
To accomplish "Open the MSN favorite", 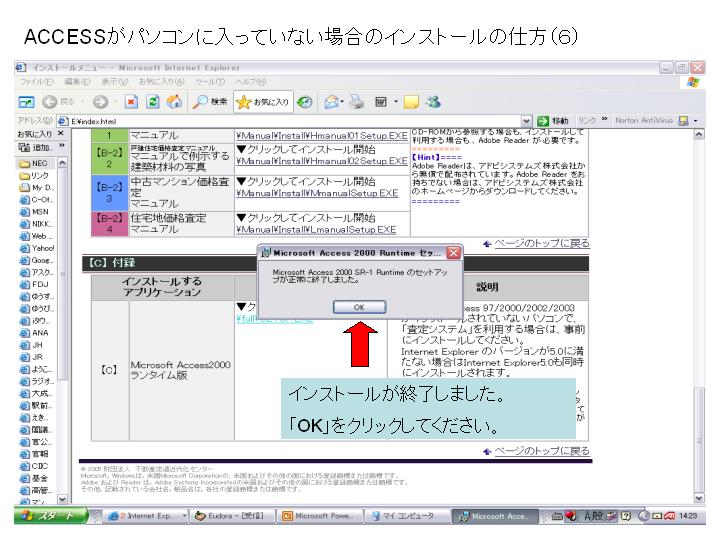I will tap(34, 212).
